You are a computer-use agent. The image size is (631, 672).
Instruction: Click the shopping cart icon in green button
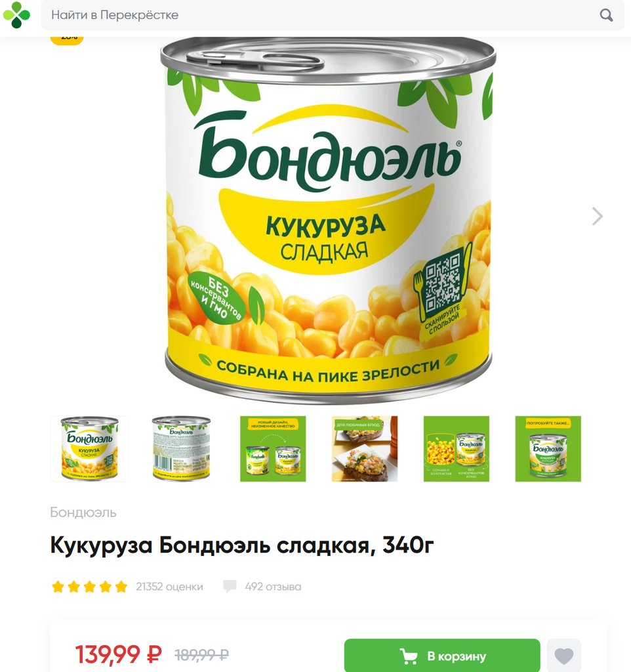(408, 656)
